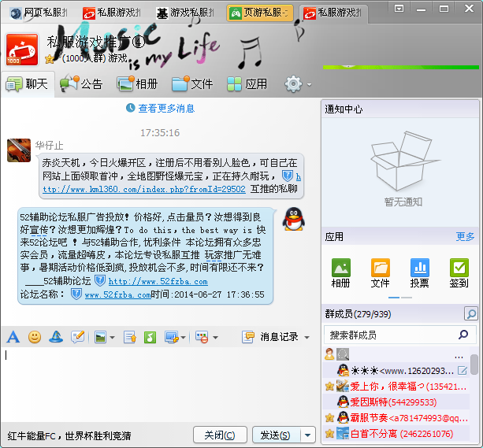This screenshot has height=448, width=483.
Task: Click the message history notepad icon
Action: tap(248, 337)
